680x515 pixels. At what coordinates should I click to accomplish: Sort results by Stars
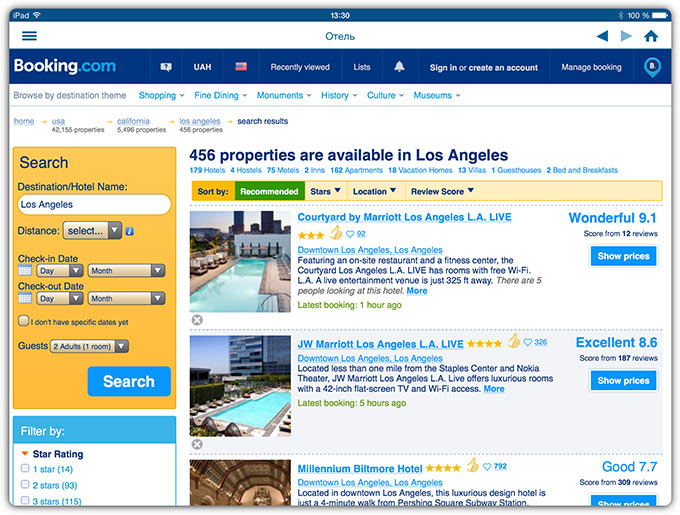tap(325, 191)
